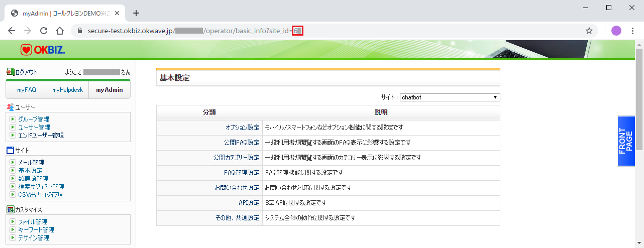Click the ユーザー section people icon
Image resolution: width=644 pixels, height=248 pixels.
pyautogui.click(x=11, y=107)
